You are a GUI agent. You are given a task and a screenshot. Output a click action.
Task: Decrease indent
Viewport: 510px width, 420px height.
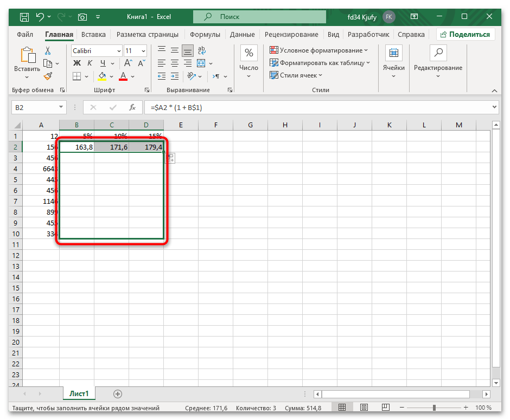pyautogui.click(x=162, y=76)
